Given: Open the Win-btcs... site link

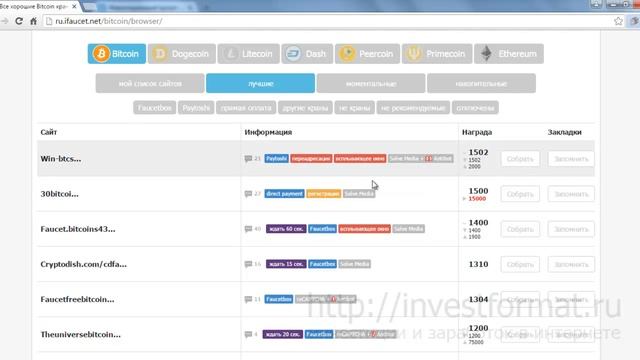Looking at the screenshot, I should pyautogui.click(x=61, y=159).
